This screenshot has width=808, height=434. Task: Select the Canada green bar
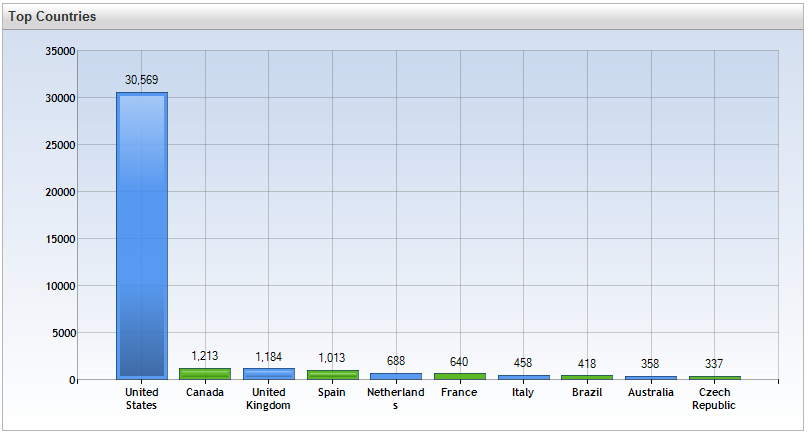tap(205, 374)
